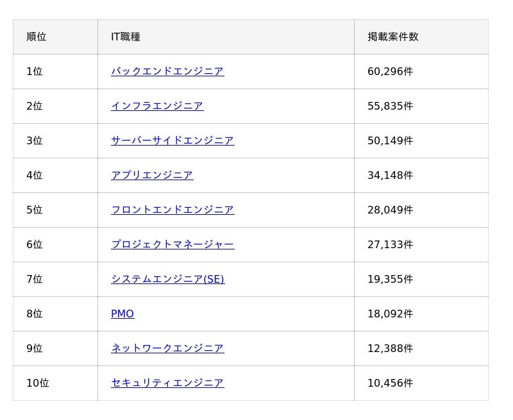This screenshot has height=420, width=513.
Task: Visit the ネットワークエンジニア link
Action: (167, 348)
